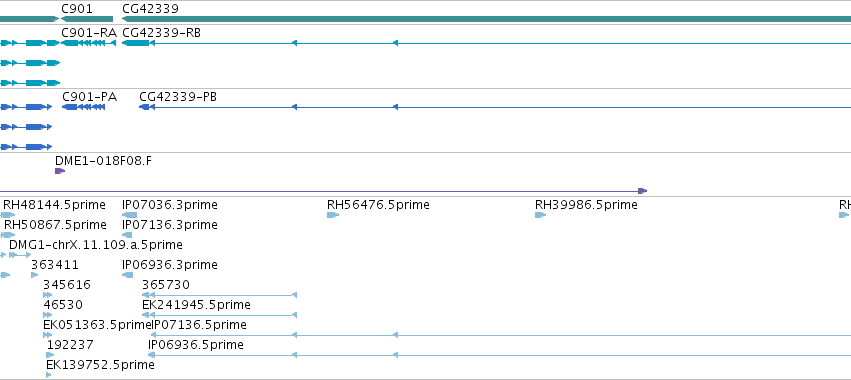The image size is (851, 380).
Task: Click the C901-PA protein feature
Action: 84,107
